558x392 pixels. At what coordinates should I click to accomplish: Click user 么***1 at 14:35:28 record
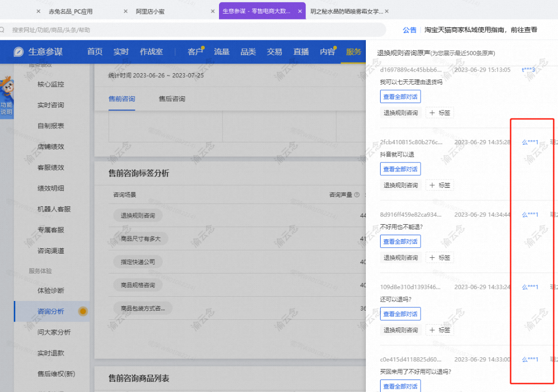[530, 142]
